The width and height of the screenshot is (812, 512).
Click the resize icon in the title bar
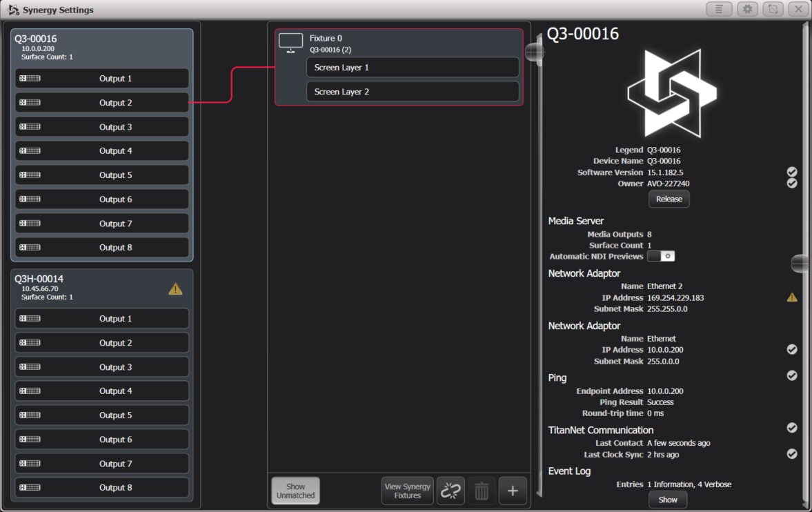[x=773, y=9]
